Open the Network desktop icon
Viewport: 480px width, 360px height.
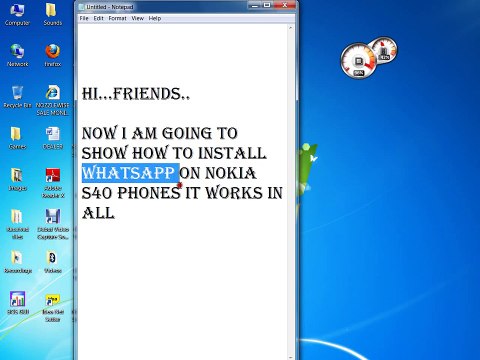tap(17, 56)
